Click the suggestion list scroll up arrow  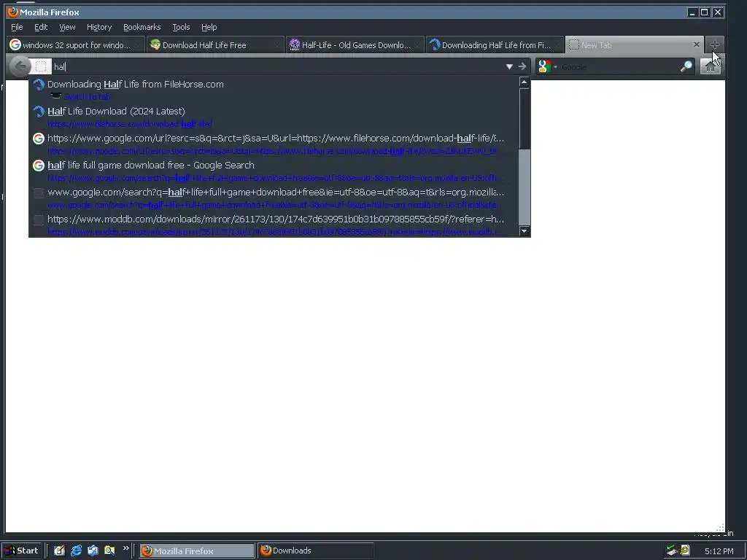524,82
